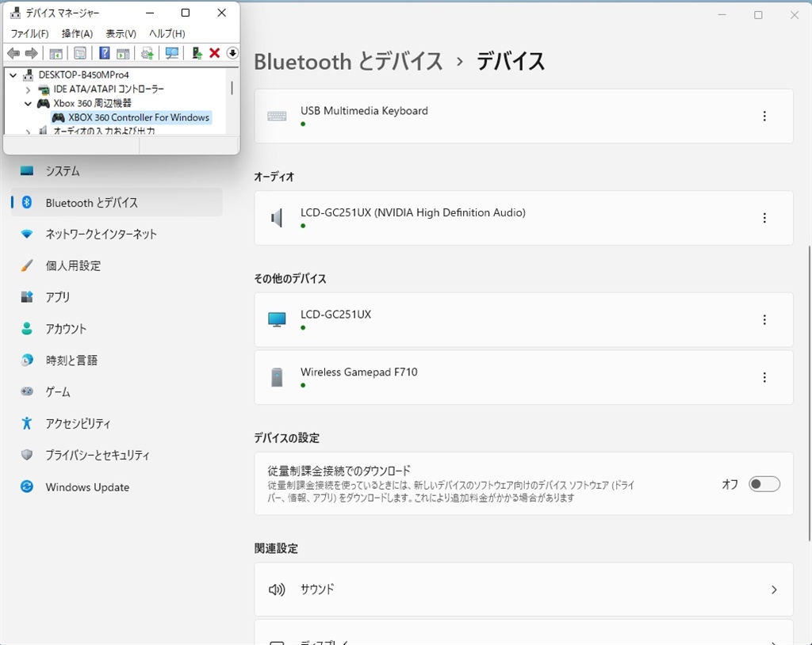Click the accessibility person icon
812x645 pixels.
pyautogui.click(x=27, y=423)
